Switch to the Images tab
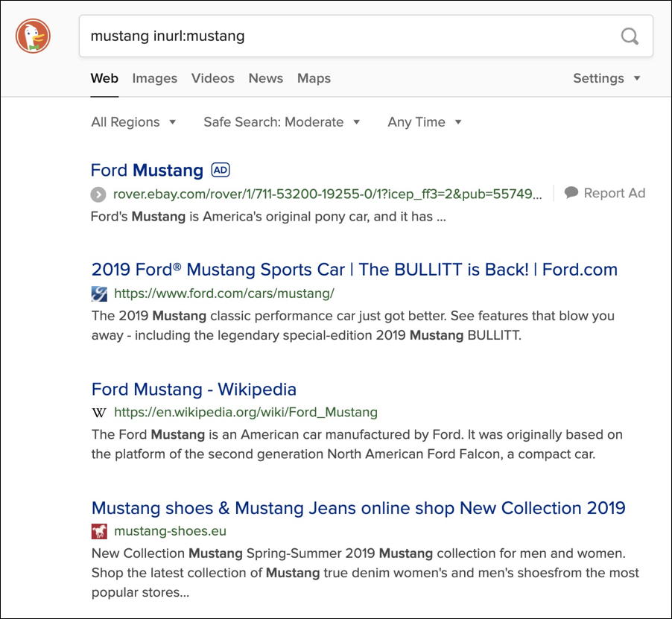Image resolution: width=672 pixels, height=619 pixels. (155, 78)
